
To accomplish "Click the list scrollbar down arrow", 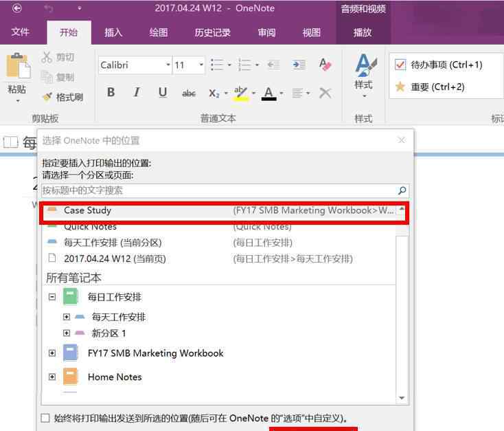I will coord(402,398).
